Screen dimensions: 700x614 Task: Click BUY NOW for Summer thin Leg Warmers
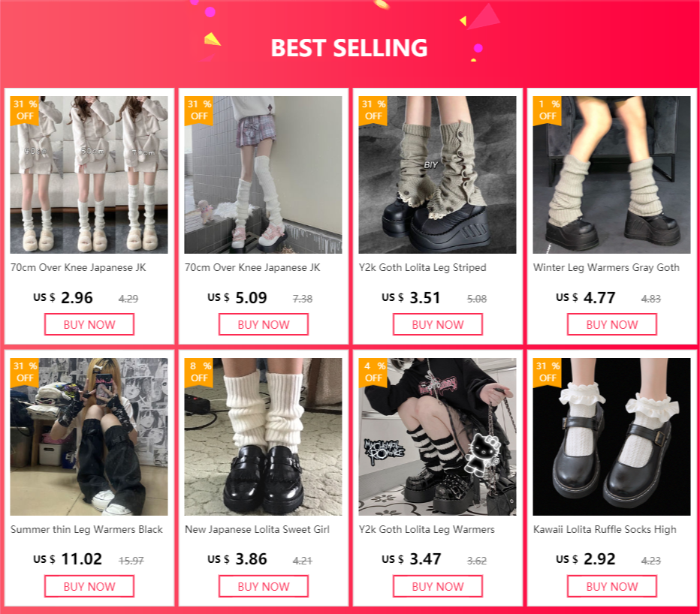(89, 586)
